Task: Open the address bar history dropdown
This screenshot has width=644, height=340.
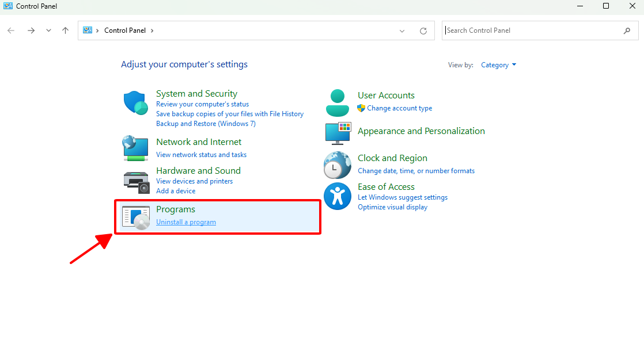Action: (402, 31)
